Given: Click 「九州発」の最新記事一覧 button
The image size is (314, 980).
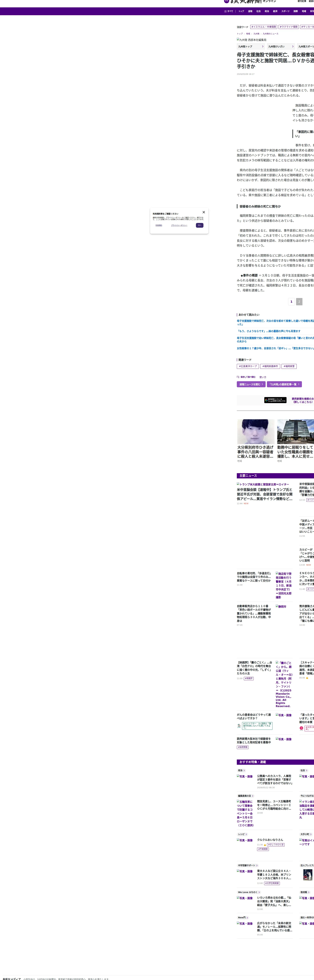Looking at the screenshot, I should coord(284,384).
